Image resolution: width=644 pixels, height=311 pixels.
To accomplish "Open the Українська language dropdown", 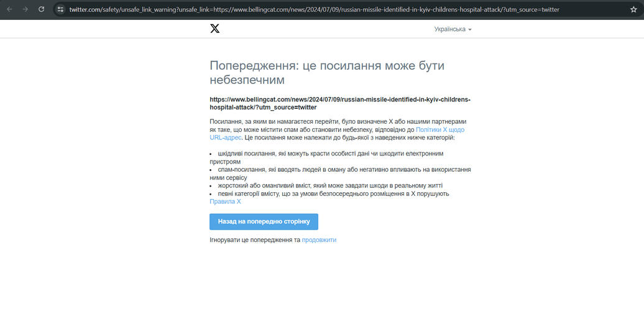I will (x=450, y=29).
